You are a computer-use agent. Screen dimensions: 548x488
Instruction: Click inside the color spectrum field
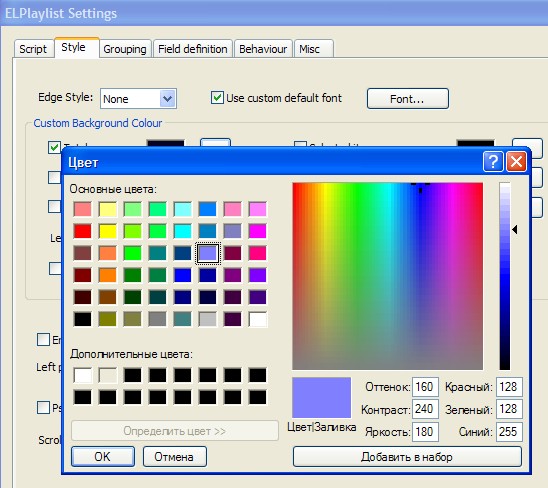point(388,276)
